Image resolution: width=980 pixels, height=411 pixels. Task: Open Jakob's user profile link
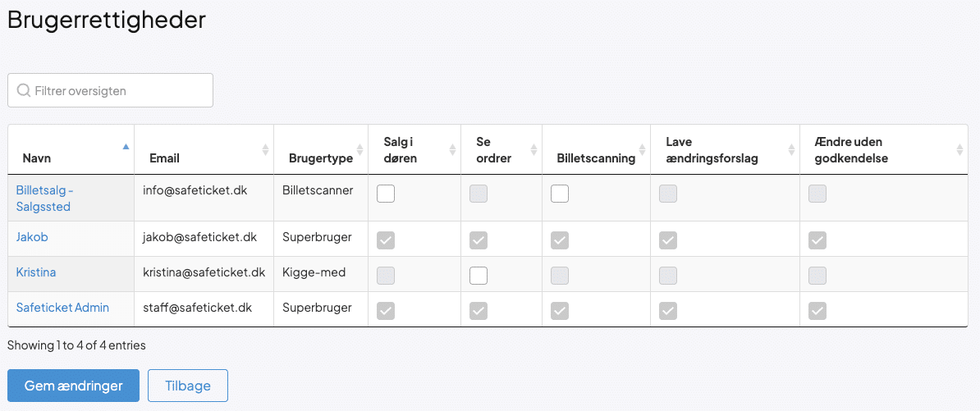(32, 237)
